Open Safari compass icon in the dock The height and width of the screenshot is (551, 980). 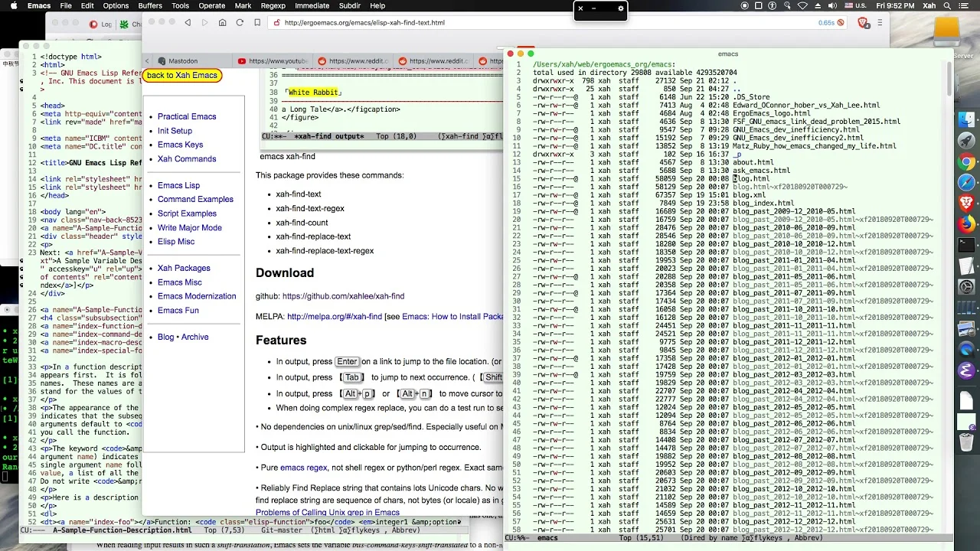[x=966, y=182]
